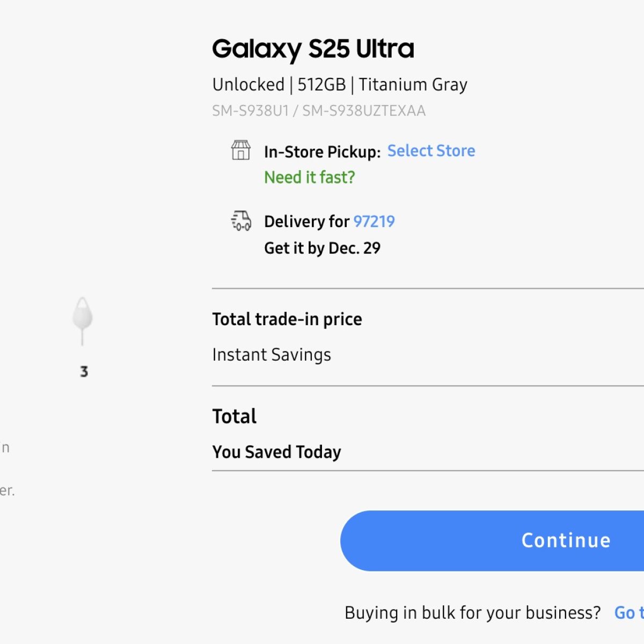Click the green "Need it fast?" link
Screen dimensions: 644x644
coord(310,177)
